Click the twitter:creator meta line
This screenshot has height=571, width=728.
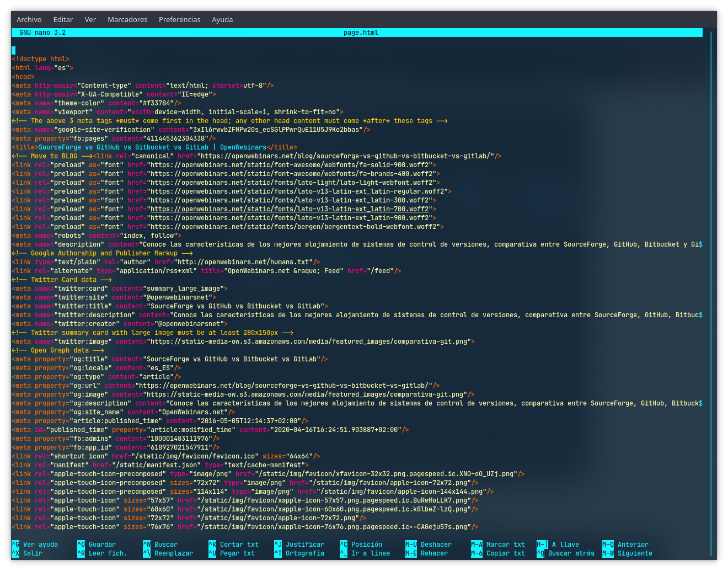tap(120, 324)
